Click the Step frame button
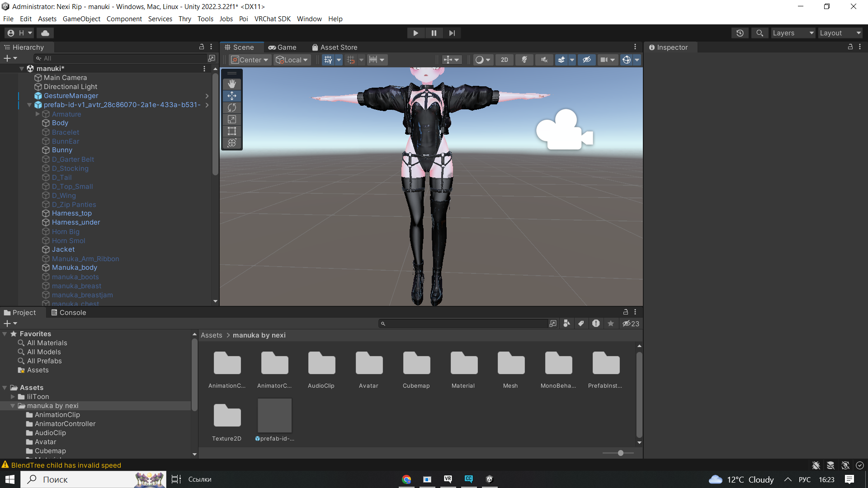This screenshot has height=488, width=868. point(452,33)
